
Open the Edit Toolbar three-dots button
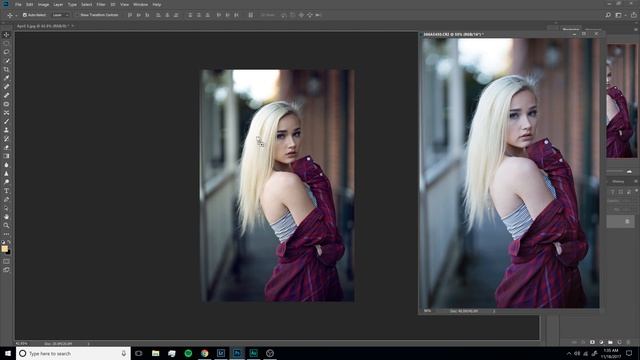click(x=6, y=234)
